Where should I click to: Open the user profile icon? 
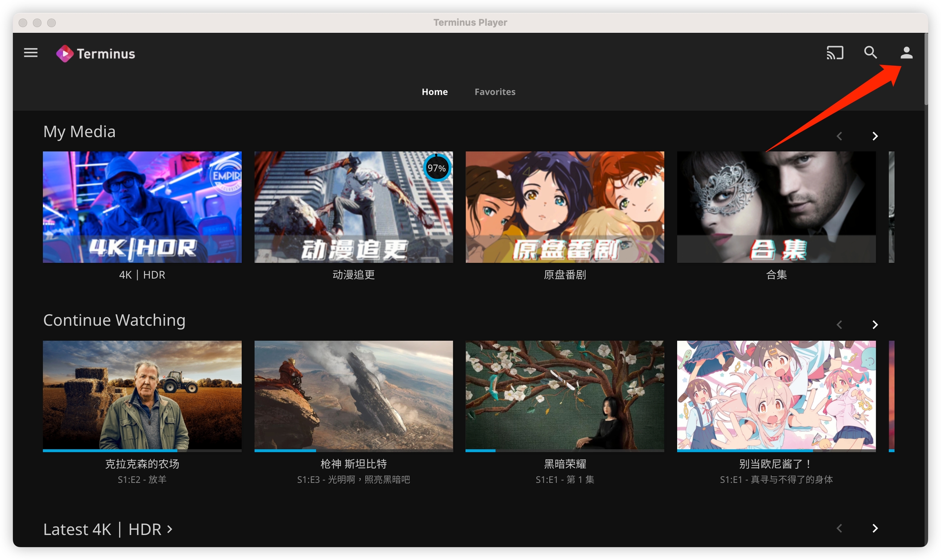point(906,53)
